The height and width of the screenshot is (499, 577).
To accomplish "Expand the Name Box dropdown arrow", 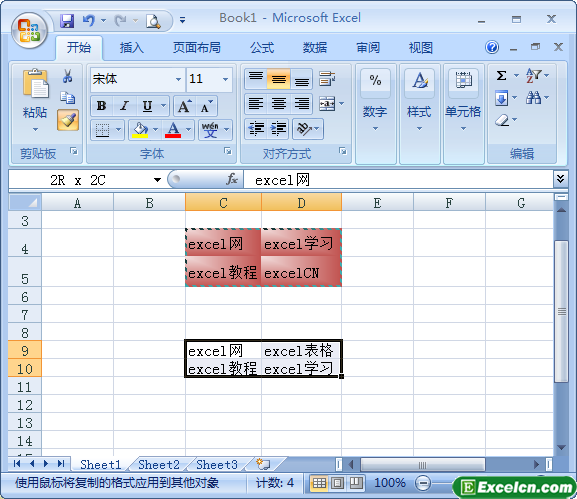I will pyautogui.click(x=157, y=180).
